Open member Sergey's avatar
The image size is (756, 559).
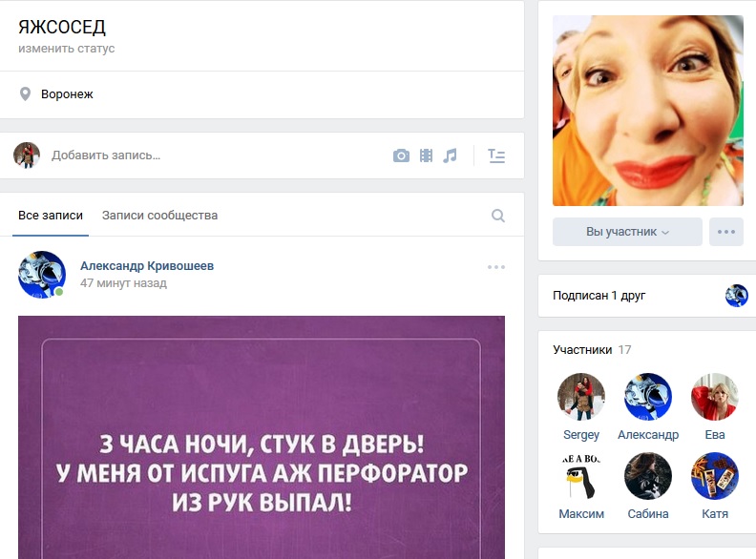(x=581, y=397)
